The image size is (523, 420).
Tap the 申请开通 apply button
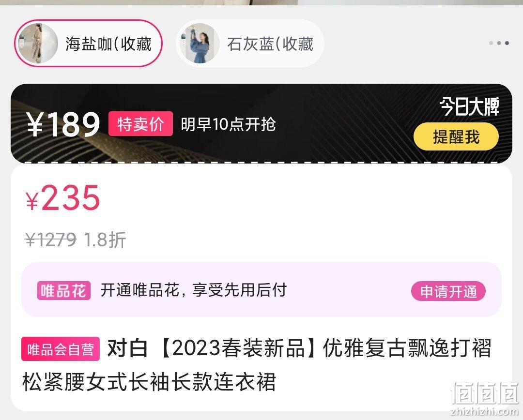(448, 291)
